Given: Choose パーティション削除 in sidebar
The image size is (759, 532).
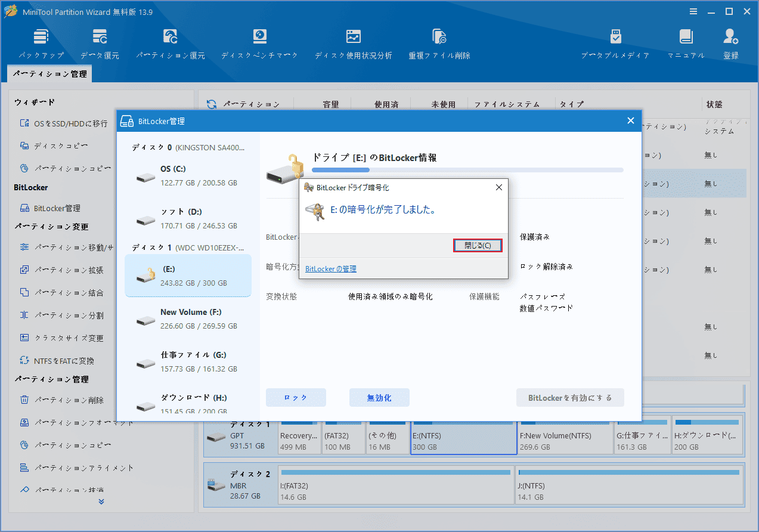Looking at the screenshot, I should pyautogui.click(x=62, y=400).
